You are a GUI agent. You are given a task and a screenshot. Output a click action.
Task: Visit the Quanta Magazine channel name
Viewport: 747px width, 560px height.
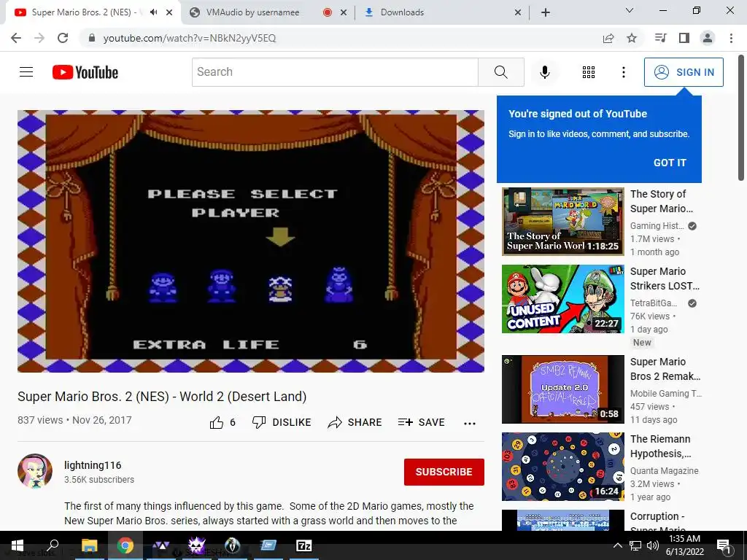(x=664, y=470)
